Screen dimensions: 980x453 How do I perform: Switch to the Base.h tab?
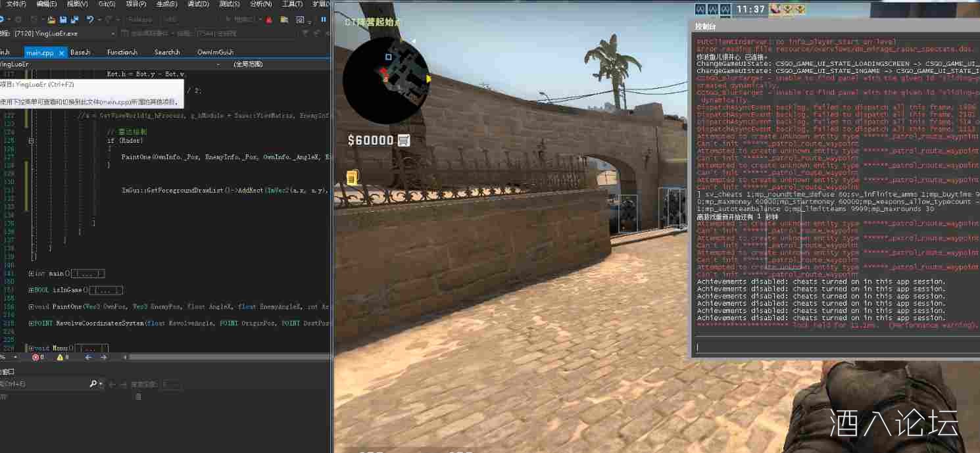[x=80, y=52]
